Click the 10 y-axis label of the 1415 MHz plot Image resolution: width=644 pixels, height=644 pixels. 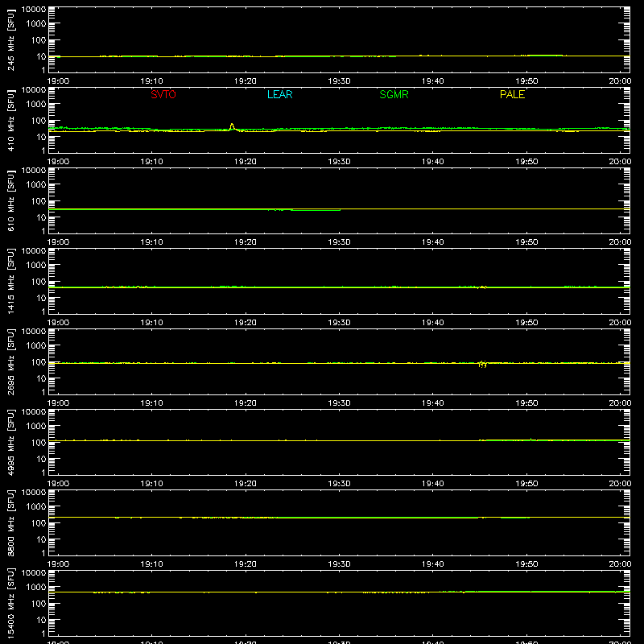click(41, 298)
